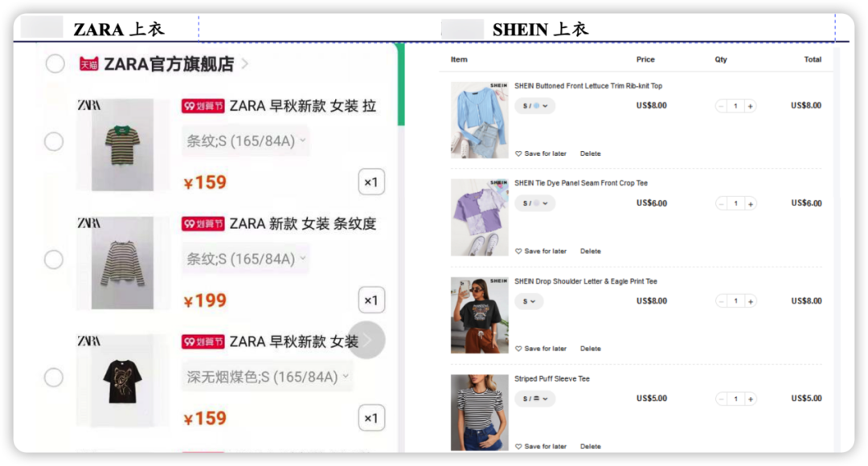Delete the SHEIN Tie Dye Crop Tee
Screen dimensions: 868x466
[590, 251]
